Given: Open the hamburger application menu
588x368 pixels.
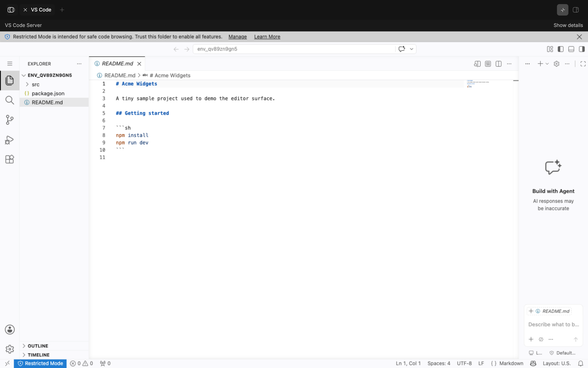Looking at the screenshot, I should point(10,64).
